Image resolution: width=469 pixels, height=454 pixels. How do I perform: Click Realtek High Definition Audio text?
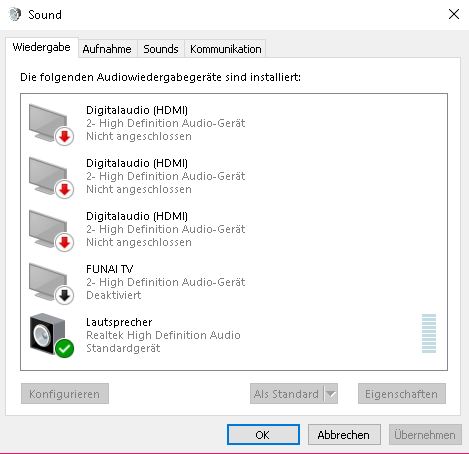pos(163,335)
